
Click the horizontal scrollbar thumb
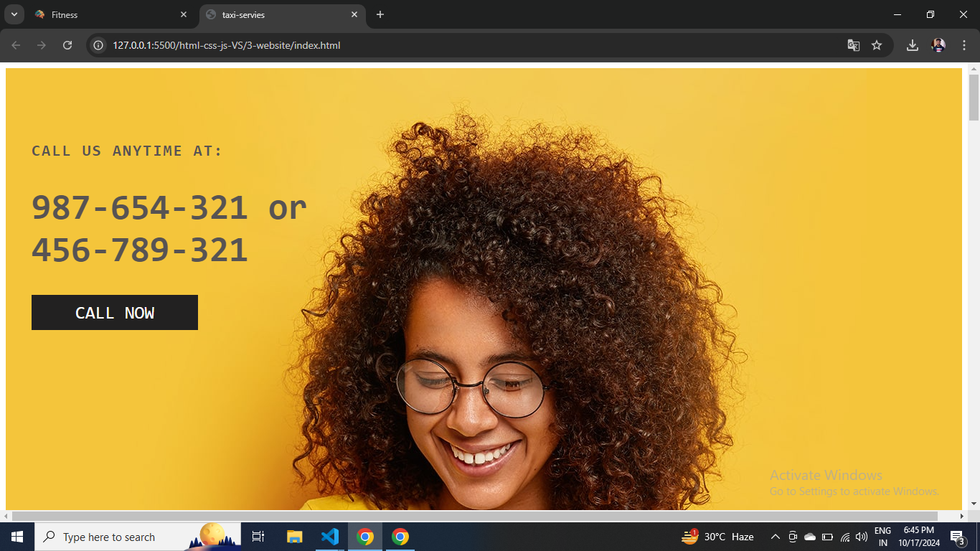click(x=474, y=517)
